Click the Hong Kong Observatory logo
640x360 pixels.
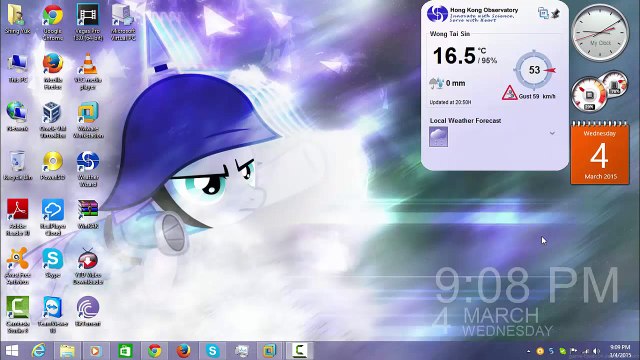click(x=437, y=14)
